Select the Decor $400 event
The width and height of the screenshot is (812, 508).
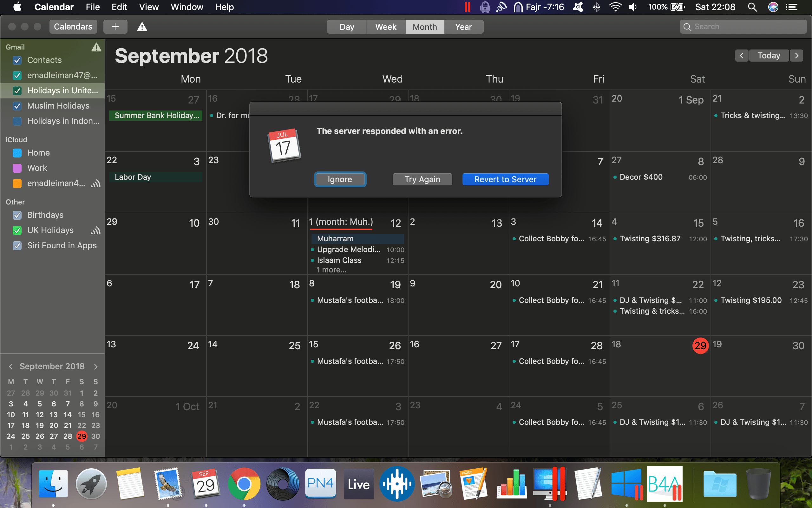pyautogui.click(x=660, y=177)
